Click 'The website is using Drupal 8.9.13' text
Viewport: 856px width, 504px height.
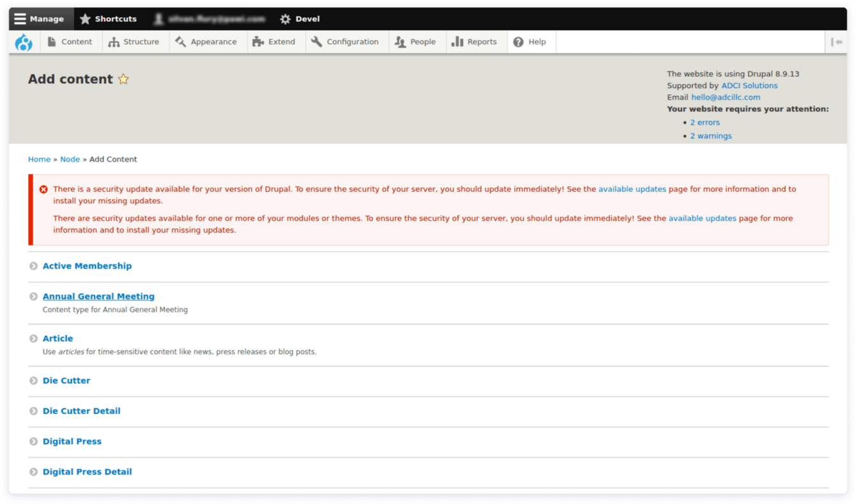click(733, 73)
